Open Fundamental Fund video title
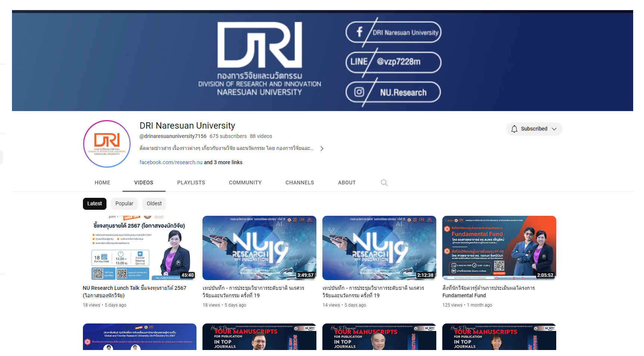Image resolution: width=644 pixels, height=356 pixels. point(489,292)
